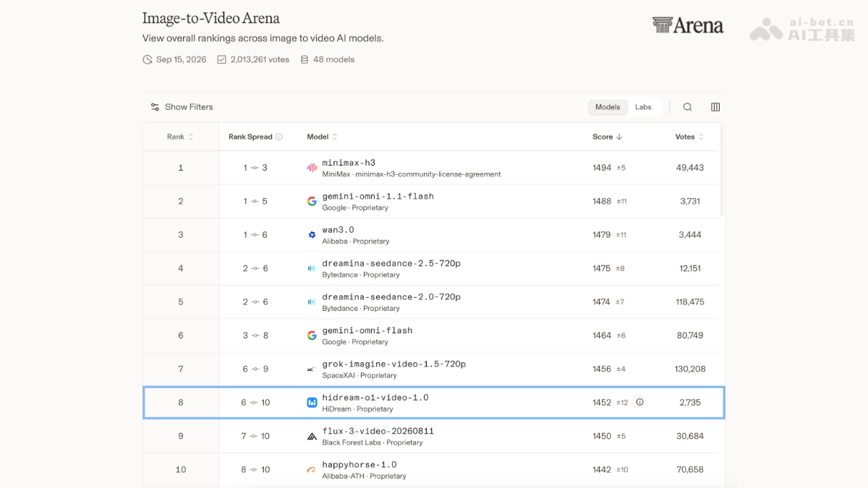Click the Alibaba wan3.0 logo icon
Image resolution: width=868 pixels, height=488 pixels.
click(312, 235)
